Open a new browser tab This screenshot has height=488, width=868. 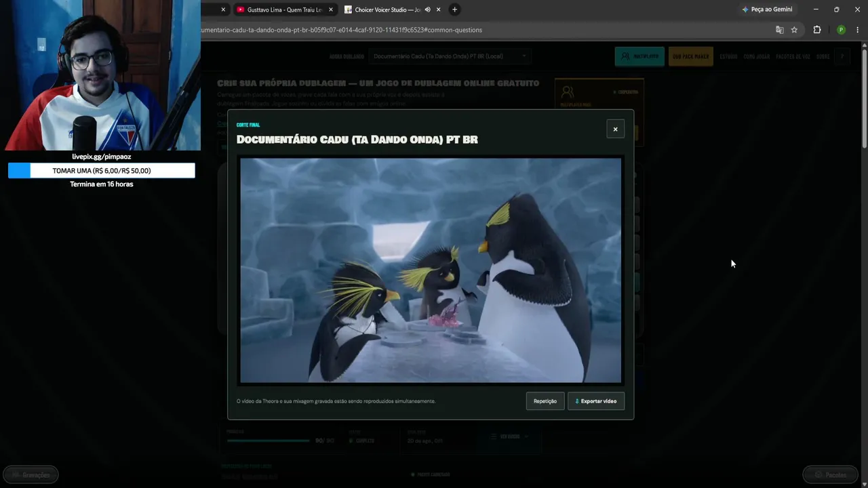(454, 9)
